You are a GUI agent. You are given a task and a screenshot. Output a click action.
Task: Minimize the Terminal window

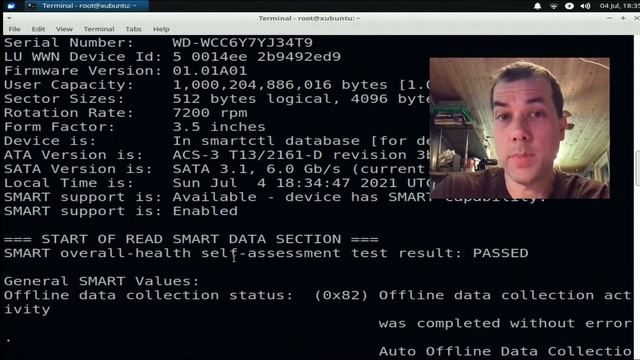click(609, 18)
